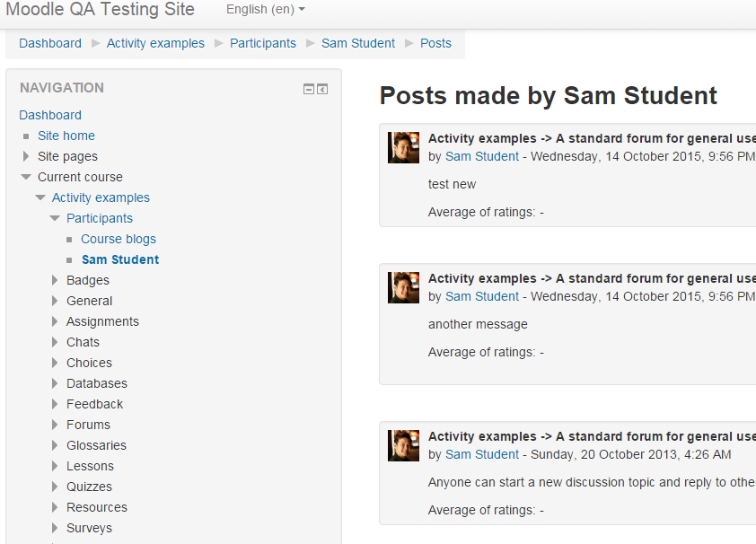Open Participants in the breadcrumb trail
The height and width of the screenshot is (544, 756).
pyautogui.click(x=263, y=43)
